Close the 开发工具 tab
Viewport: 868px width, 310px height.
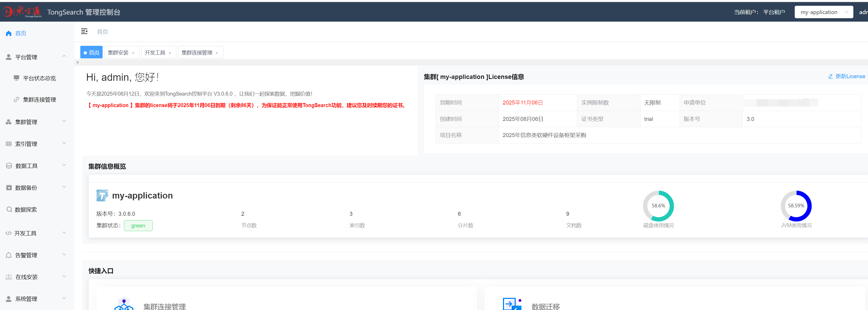click(x=170, y=53)
